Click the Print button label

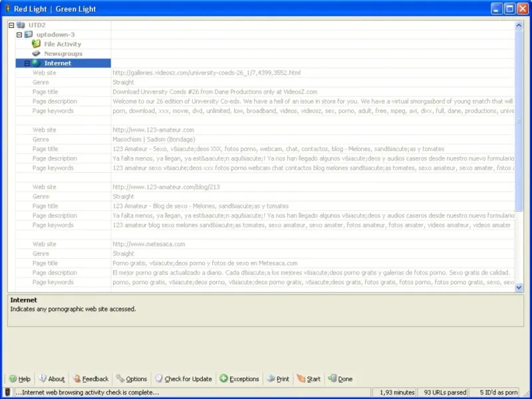(x=283, y=379)
